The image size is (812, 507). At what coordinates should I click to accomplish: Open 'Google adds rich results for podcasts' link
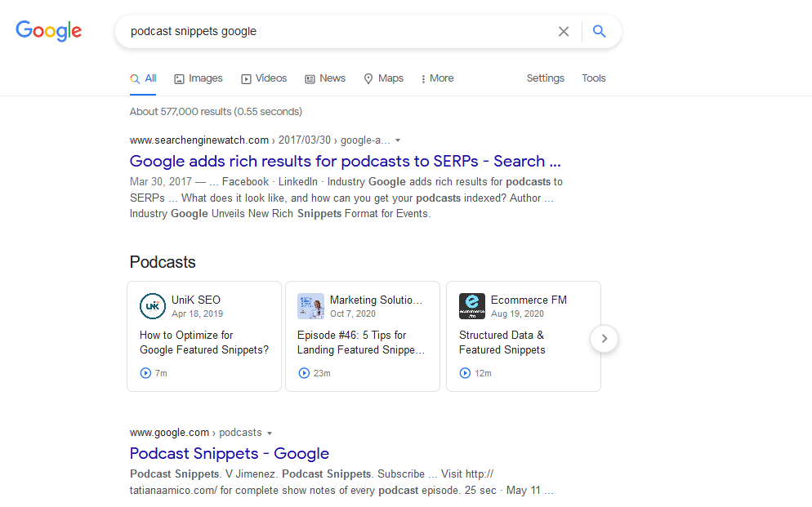point(345,161)
